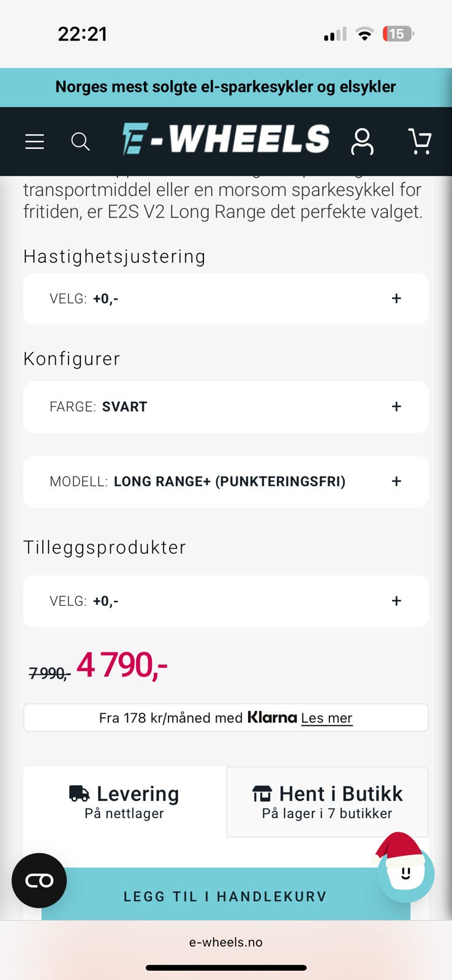Expand the Modell Long Range+ selector

pos(226,481)
